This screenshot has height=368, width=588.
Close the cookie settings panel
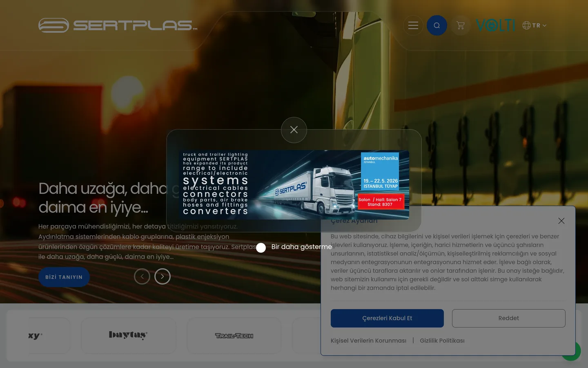click(x=561, y=221)
